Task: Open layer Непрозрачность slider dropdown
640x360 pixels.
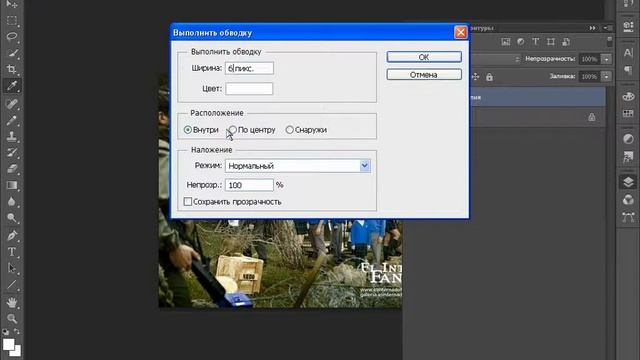Action: coord(607,59)
